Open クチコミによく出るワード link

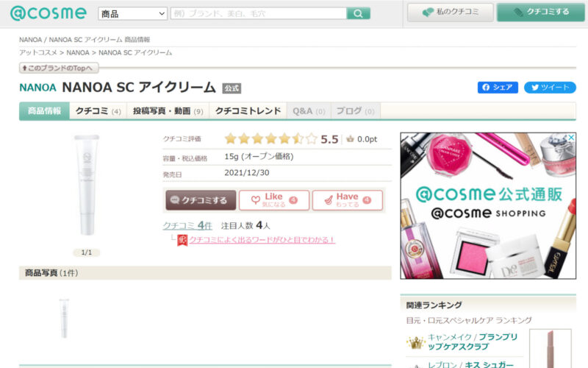[x=262, y=240]
